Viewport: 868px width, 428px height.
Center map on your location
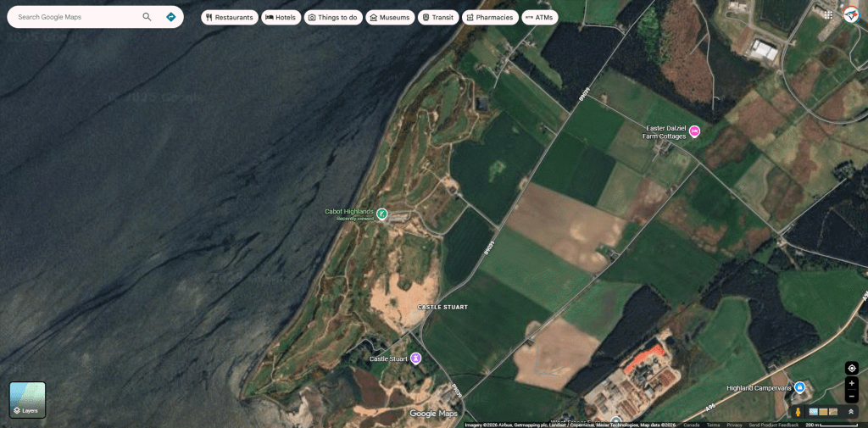(852, 369)
